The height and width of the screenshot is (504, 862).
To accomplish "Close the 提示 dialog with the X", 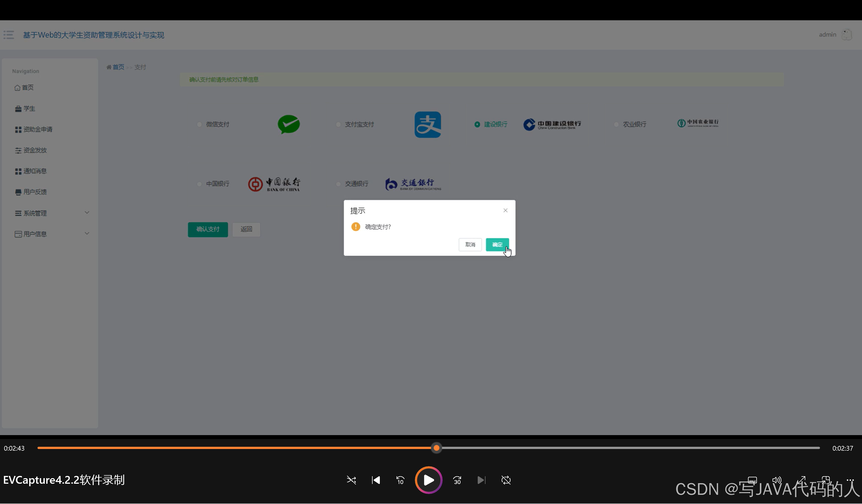I will (x=505, y=211).
